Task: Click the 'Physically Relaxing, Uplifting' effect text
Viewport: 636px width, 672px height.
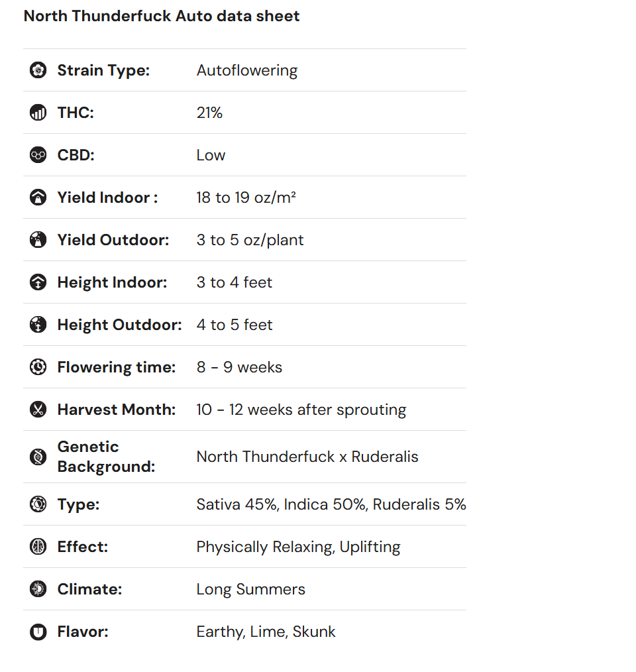Action: (298, 547)
